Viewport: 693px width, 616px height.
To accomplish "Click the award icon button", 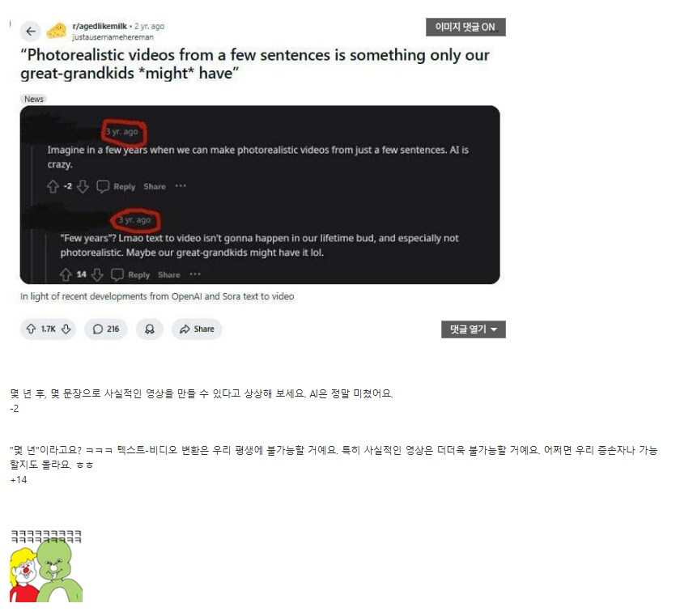I will [150, 329].
